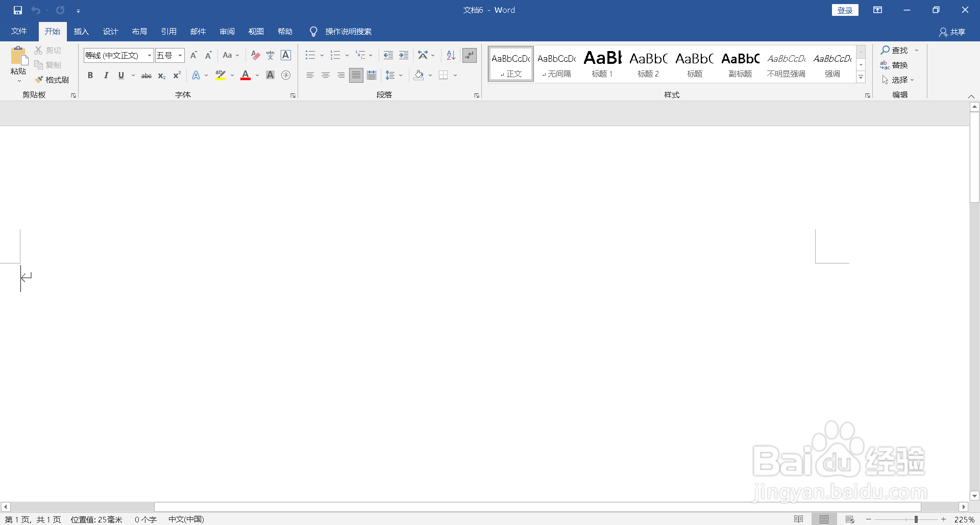Viewport: 980px width, 525px height.
Task: Open the phonetic guide (wén) tool
Action: pos(271,55)
